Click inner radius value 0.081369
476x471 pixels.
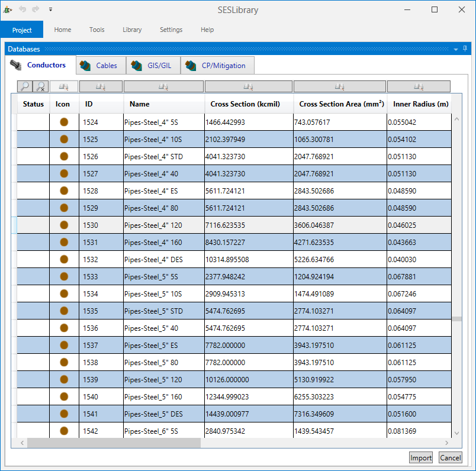419,431
